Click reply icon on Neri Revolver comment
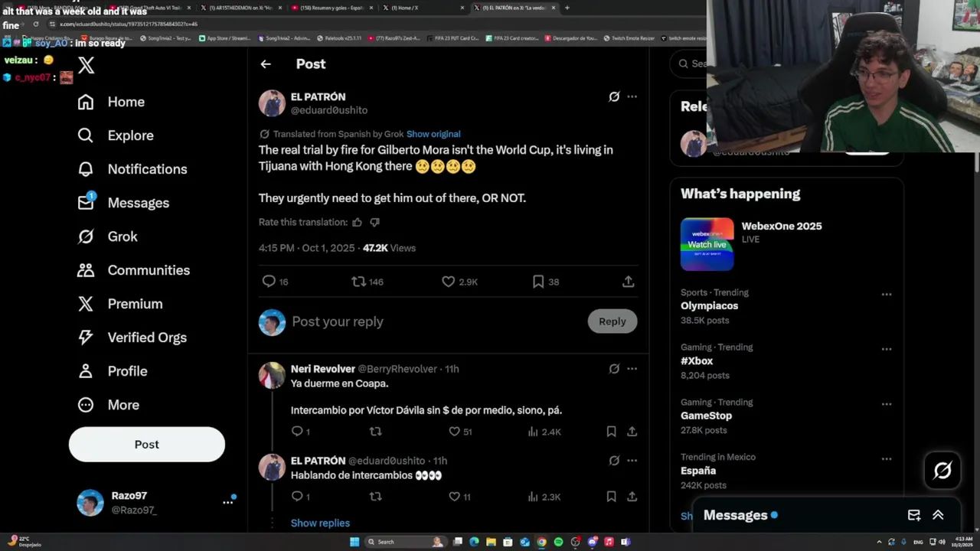 pos(297,432)
